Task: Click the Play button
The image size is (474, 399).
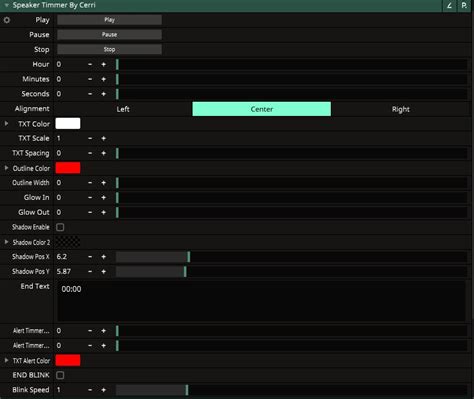Action: click(x=109, y=20)
